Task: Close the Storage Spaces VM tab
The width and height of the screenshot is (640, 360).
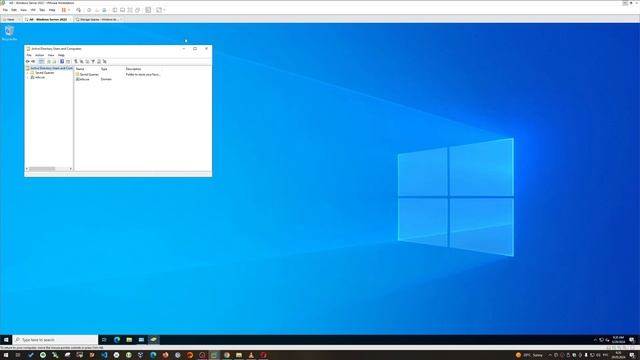Action: [121, 19]
